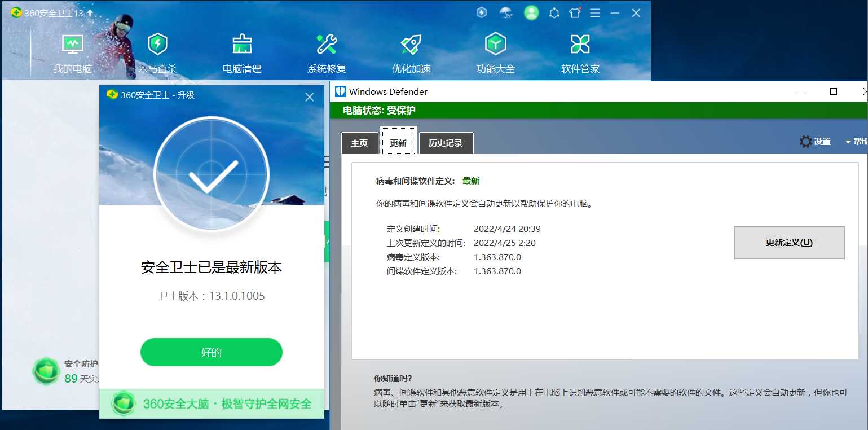Close the 360安全卫士 main window
Image resolution: width=868 pixels, height=430 pixels.
636,12
